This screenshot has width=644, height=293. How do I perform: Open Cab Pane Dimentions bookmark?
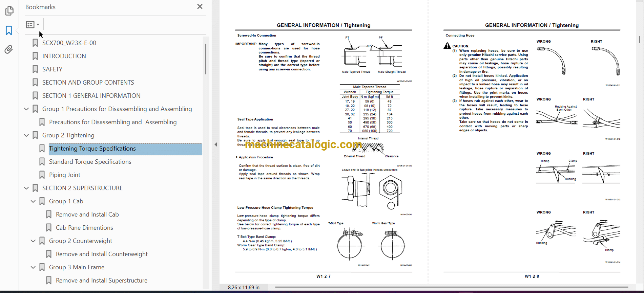[x=84, y=228]
